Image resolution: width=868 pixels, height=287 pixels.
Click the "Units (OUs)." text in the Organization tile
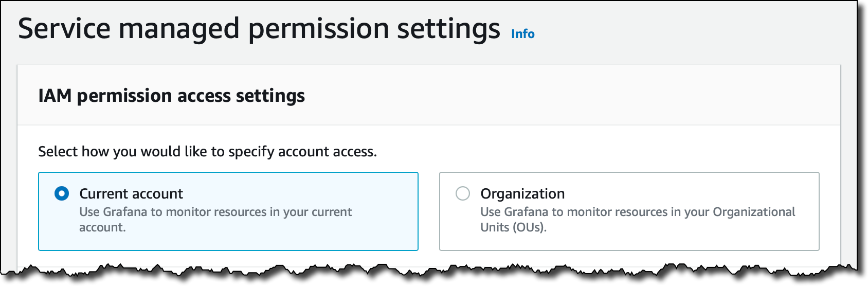pyautogui.click(x=513, y=227)
